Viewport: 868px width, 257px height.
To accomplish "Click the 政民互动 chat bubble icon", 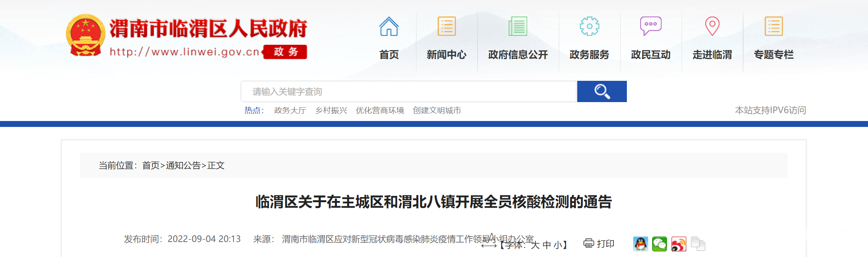I will coord(651,26).
